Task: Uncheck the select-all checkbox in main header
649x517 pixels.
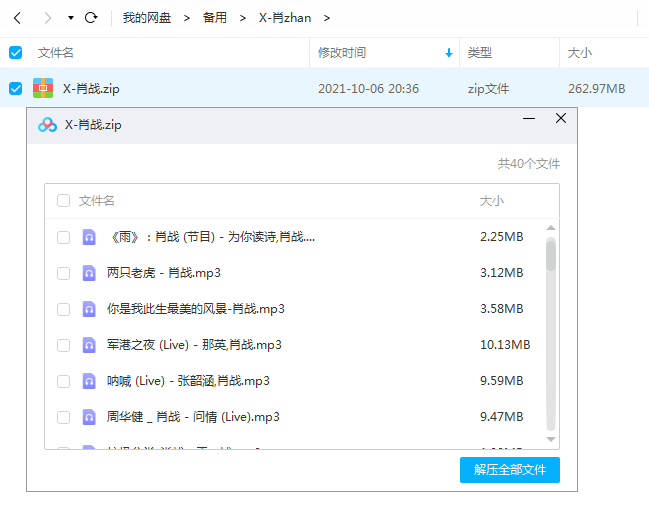Action: pyautogui.click(x=15, y=52)
